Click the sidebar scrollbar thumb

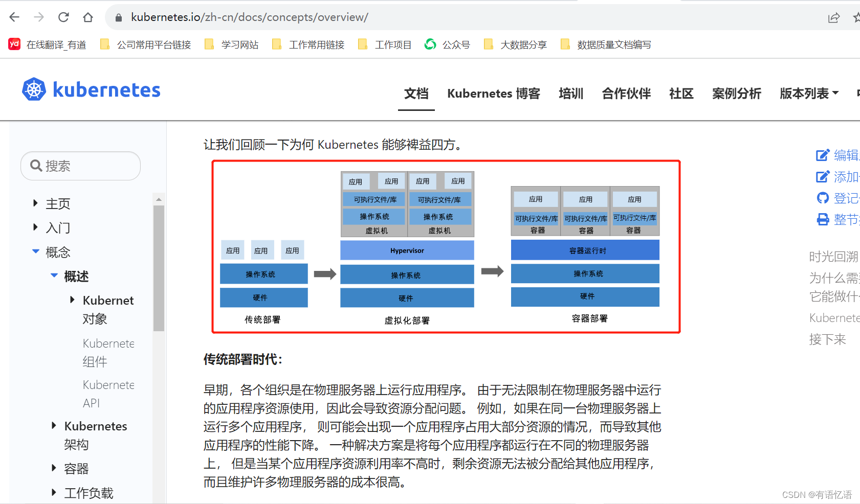[x=159, y=268]
